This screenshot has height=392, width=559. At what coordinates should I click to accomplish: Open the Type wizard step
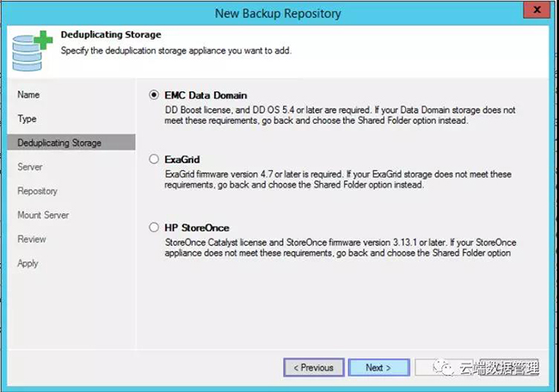click(28, 119)
